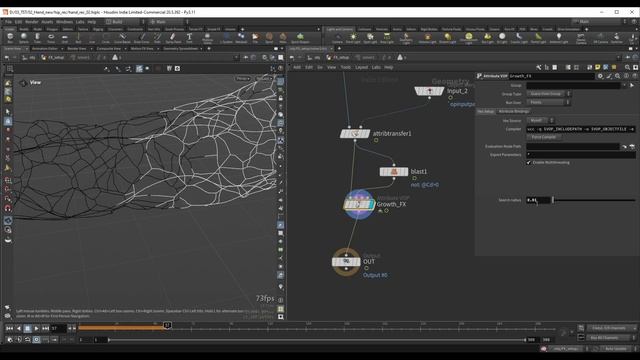The image size is (640, 360).
Task: Jump to the last frame button
Action: pyautogui.click(x=45, y=328)
